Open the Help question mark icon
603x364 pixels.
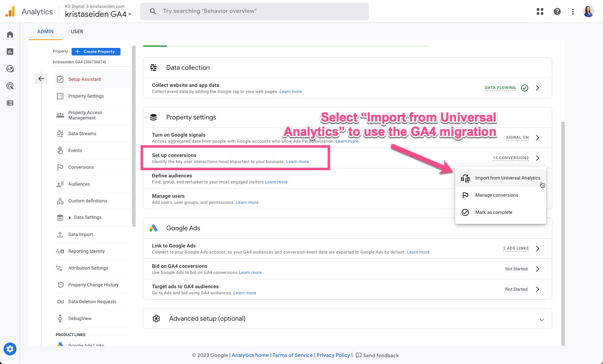tap(557, 11)
